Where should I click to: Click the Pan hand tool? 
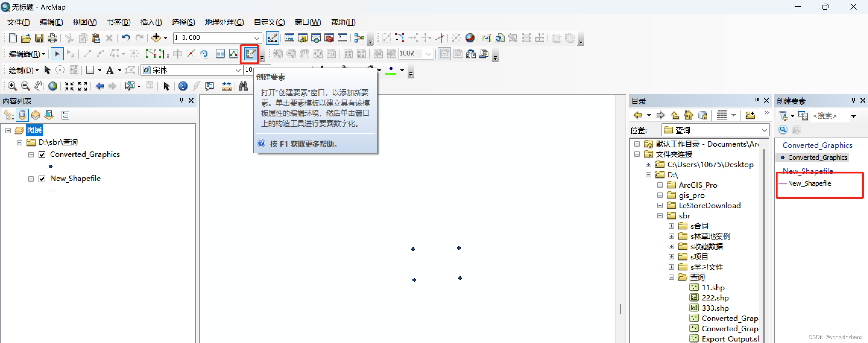pos(39,86)
